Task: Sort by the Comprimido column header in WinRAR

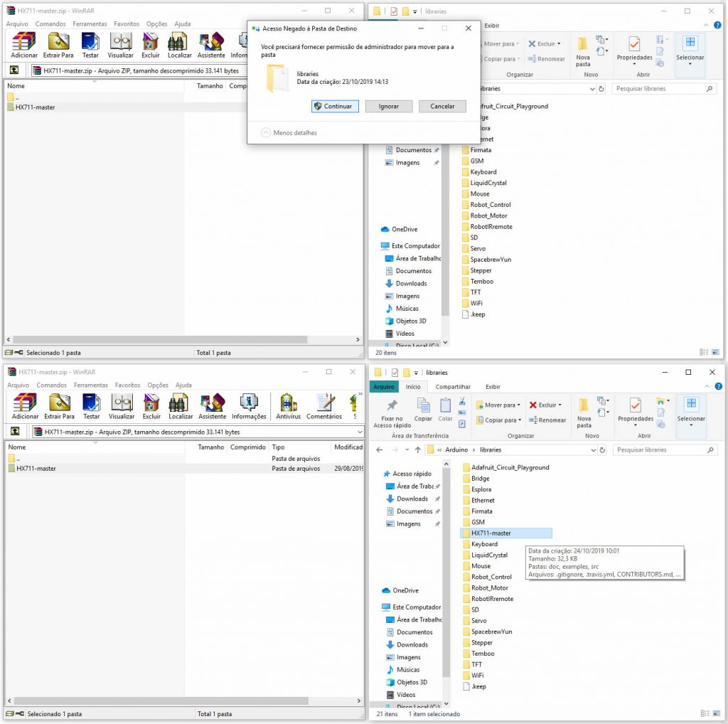Action: point(247,447)
